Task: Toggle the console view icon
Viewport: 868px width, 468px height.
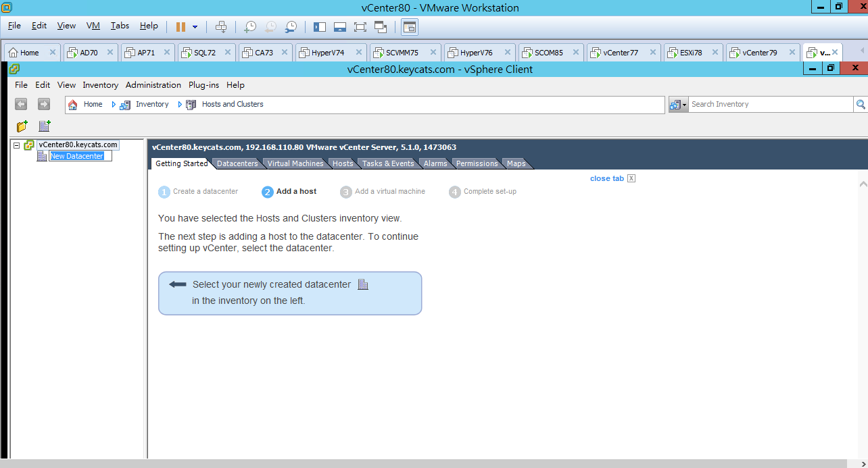Action: click(410, 27)
